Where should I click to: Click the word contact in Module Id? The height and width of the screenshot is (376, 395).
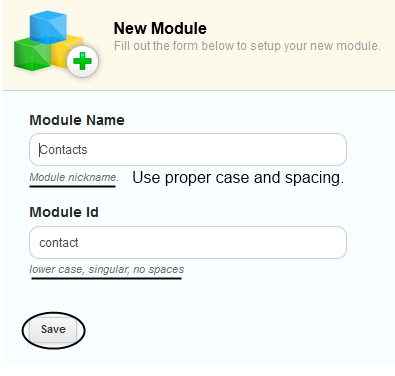point(59,243)
